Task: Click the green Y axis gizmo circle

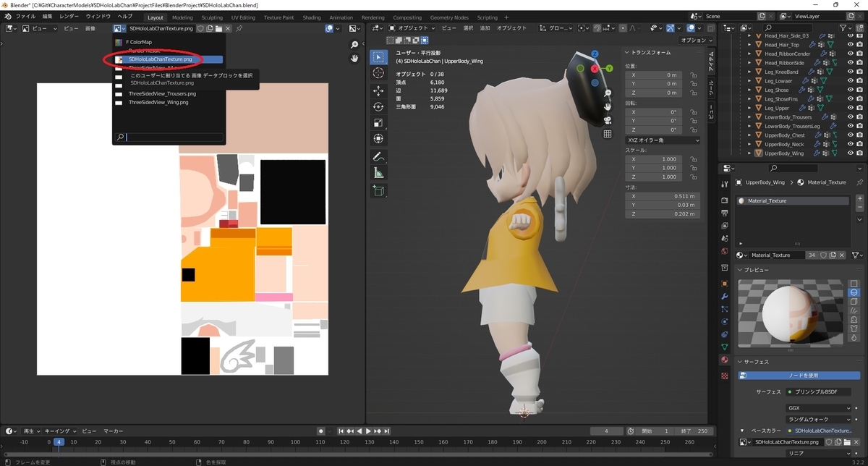Action: click(610, 68)
